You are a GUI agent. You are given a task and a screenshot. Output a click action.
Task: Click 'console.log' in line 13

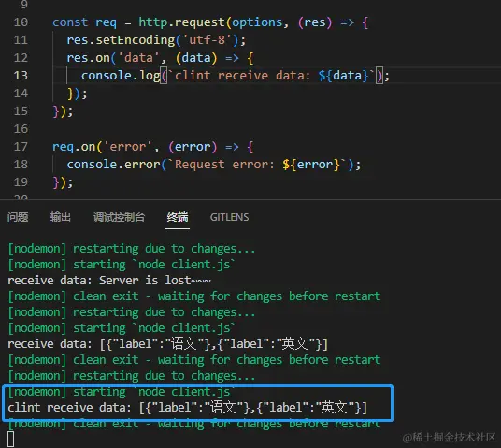click(121, 76)
